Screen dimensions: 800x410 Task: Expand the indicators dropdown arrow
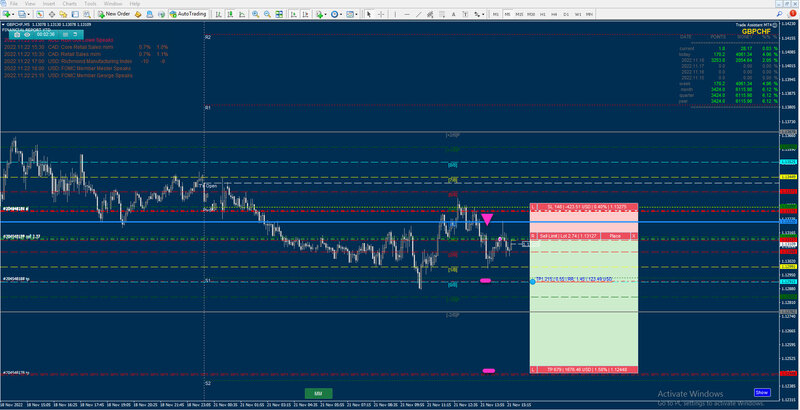coord(326,14)
